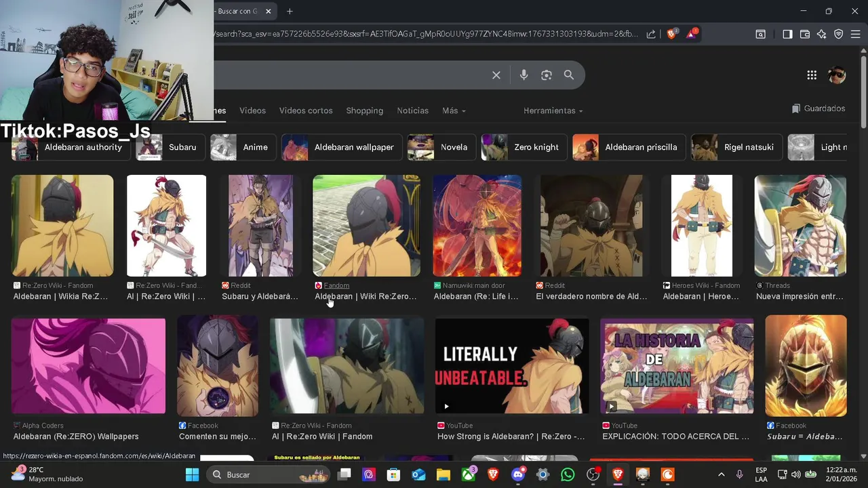The height and width of the screenshot is (488, 868).
Task: Start voice search with the microphone icon
Action: click(524, 75)
